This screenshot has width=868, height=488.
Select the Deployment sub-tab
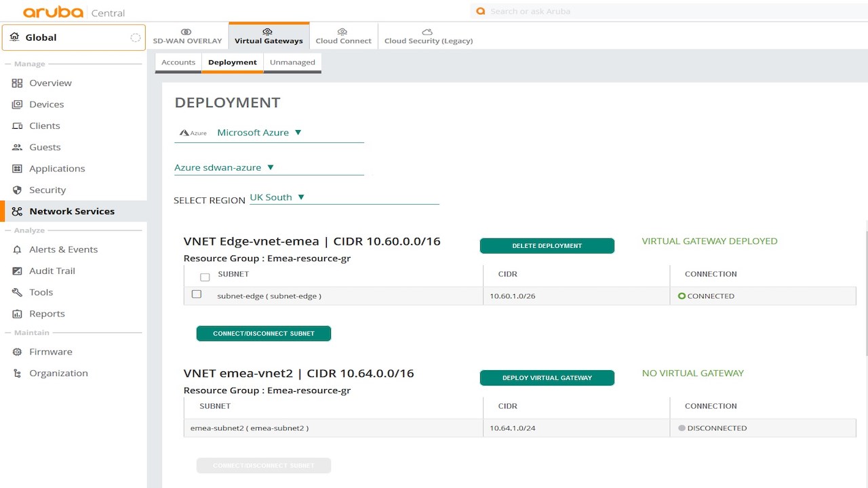click(233, 62)
